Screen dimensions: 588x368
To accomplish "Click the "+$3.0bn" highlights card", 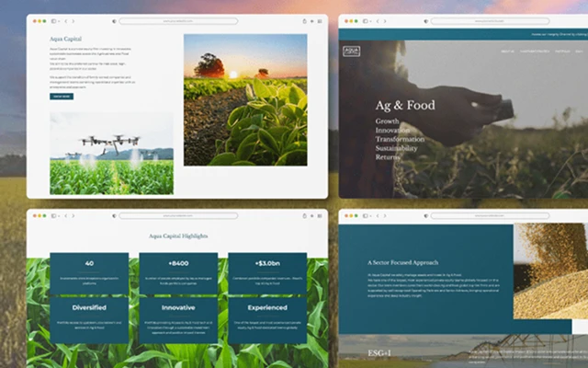I will (x=267, y=274).
